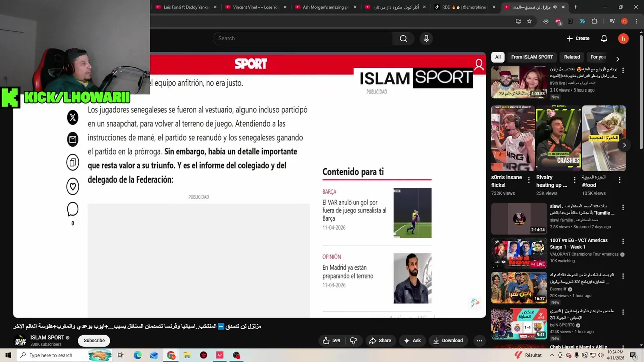Start voice search with the microphone icon
Image resolution: width=644 pixels, height=362 pixels.
pyautogui.click(x=426, y=39)
